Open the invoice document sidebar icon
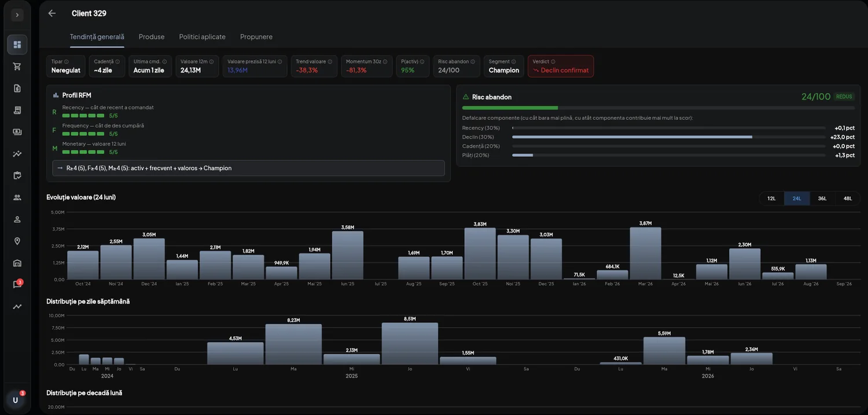The width and height of the screenshot is (868, 415). tap(17, 89)
